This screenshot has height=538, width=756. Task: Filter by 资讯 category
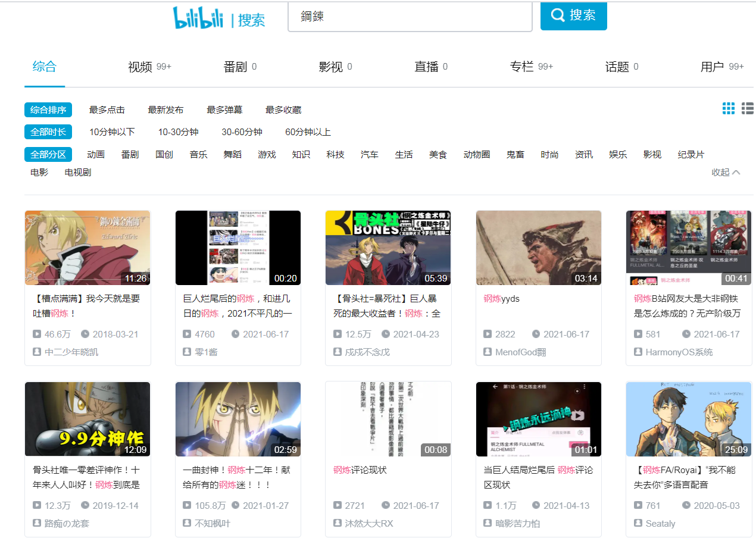(x=584, y=155)
